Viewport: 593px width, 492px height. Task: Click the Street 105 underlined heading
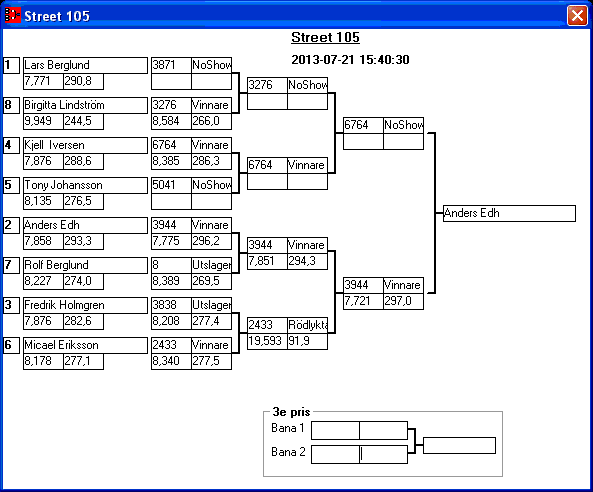pos(325,37)
